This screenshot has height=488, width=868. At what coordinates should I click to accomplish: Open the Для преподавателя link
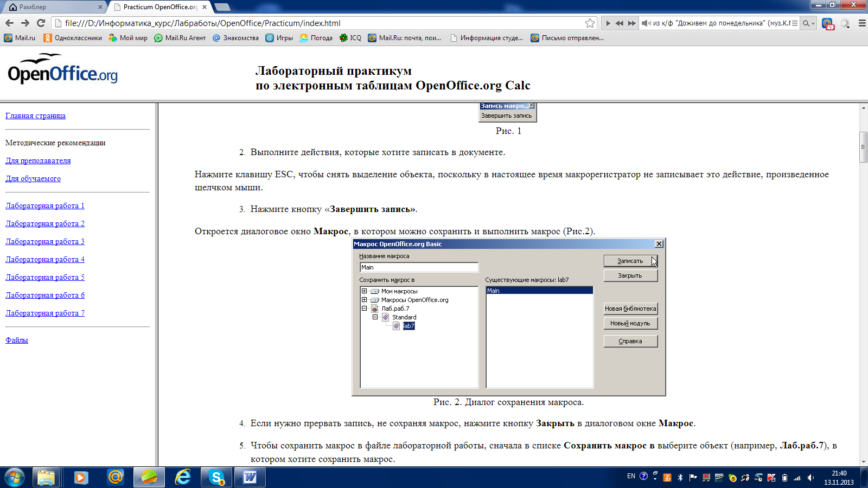[38, 160]
